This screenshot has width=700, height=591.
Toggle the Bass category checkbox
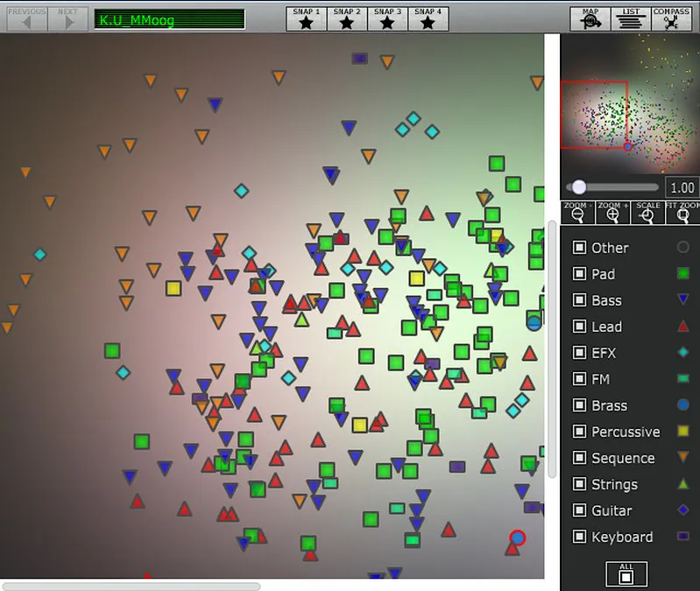(x=579, y=299)
